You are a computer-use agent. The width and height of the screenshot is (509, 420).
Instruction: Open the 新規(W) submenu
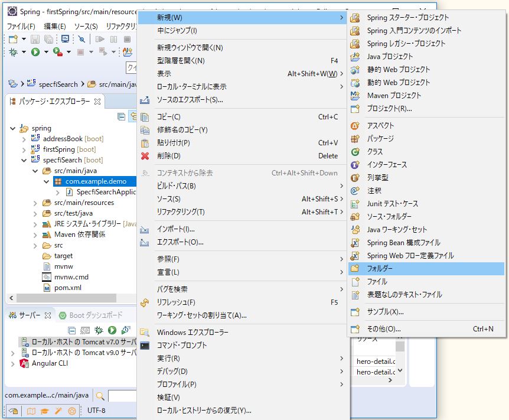(x=242, y=18)
